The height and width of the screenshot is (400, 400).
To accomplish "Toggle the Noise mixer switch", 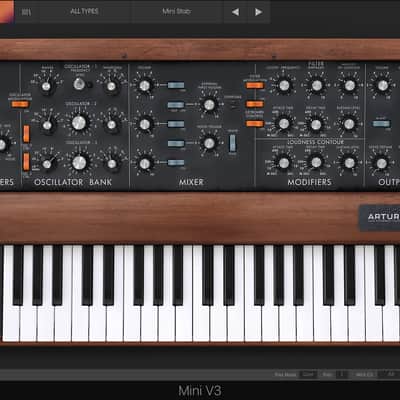I will 176,143.
